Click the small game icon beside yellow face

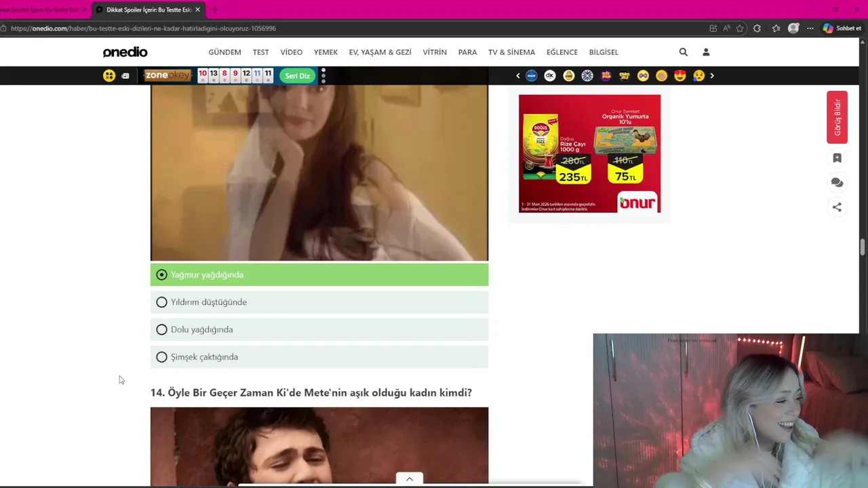coord(125,76)
